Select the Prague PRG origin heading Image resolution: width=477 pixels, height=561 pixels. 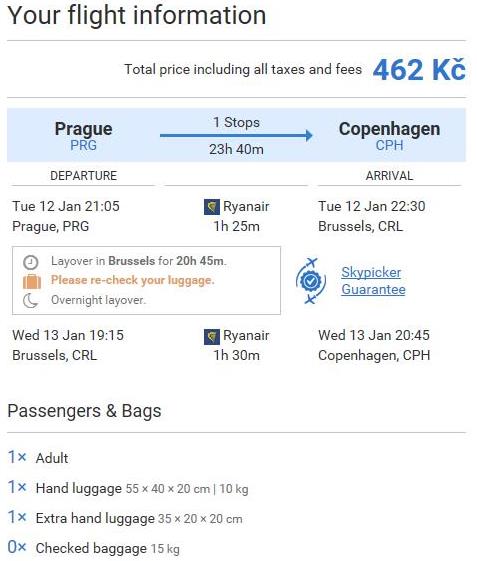[x=83, y=136]
